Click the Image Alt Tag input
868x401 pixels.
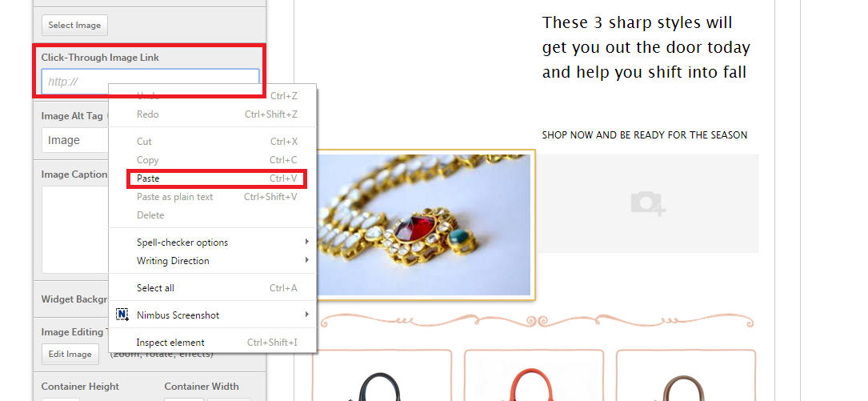75,140
